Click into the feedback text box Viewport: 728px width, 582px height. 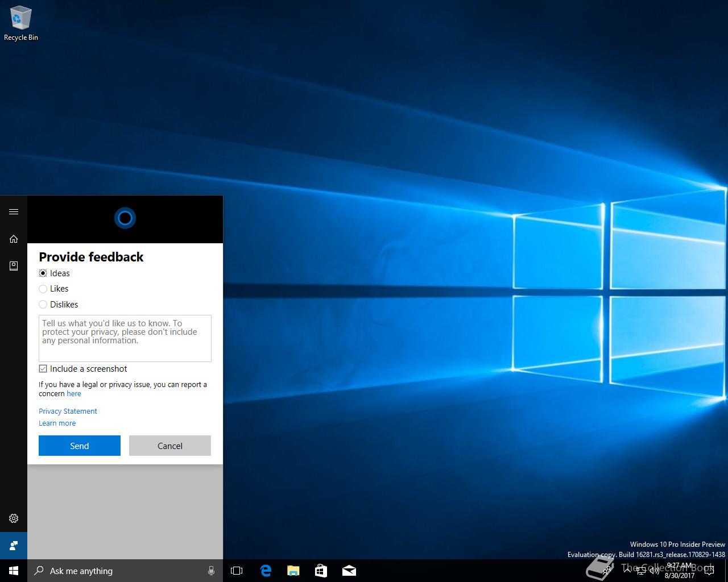tap(125, 338)
